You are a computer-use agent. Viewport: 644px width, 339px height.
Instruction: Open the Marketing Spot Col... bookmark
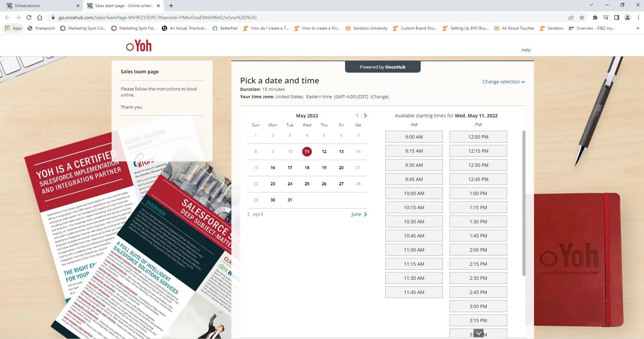coord(83,28)
